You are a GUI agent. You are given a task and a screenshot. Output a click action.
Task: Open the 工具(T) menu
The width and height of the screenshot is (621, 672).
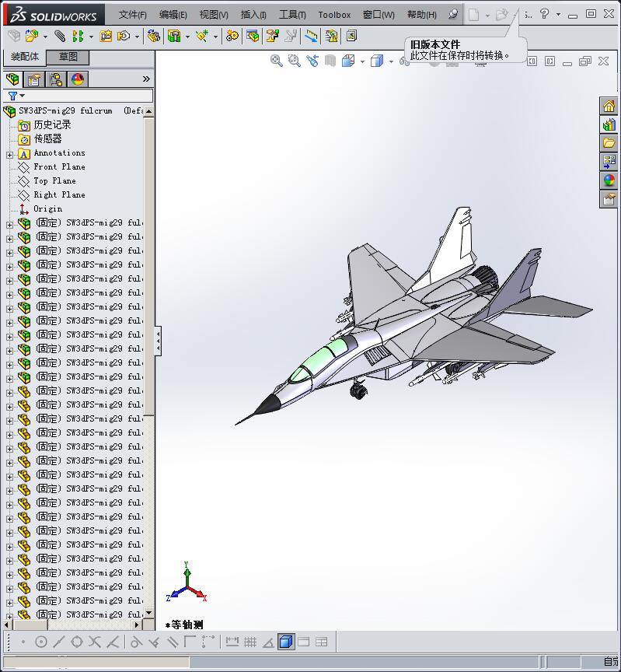point(292,15)
